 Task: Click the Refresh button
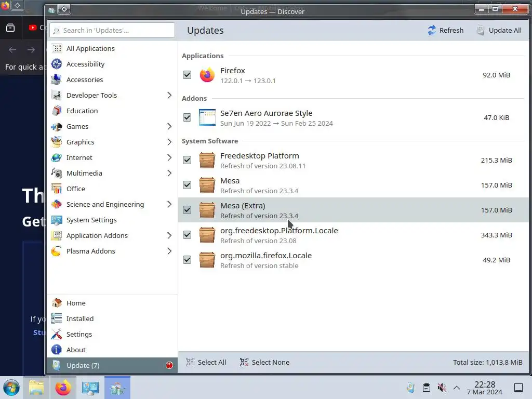click(445, 30)
